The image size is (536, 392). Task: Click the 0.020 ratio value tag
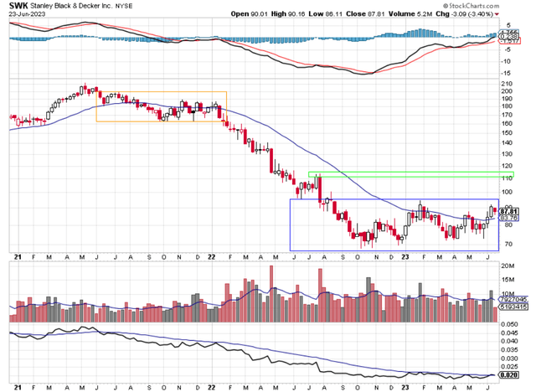point(509,375)
